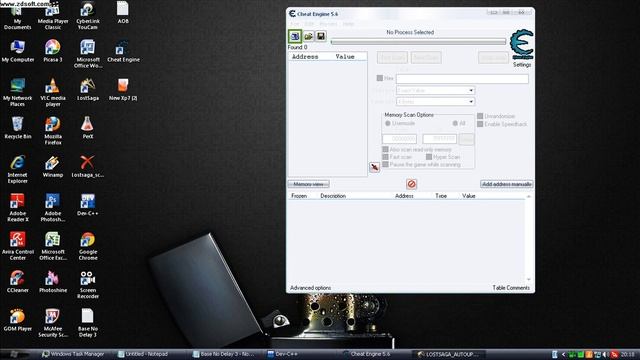Viewport: 640px width, 360px height.
Task: Click the red arrow copy-to-address-list icon
Action: pyautogui.click(x=374, y=167)
